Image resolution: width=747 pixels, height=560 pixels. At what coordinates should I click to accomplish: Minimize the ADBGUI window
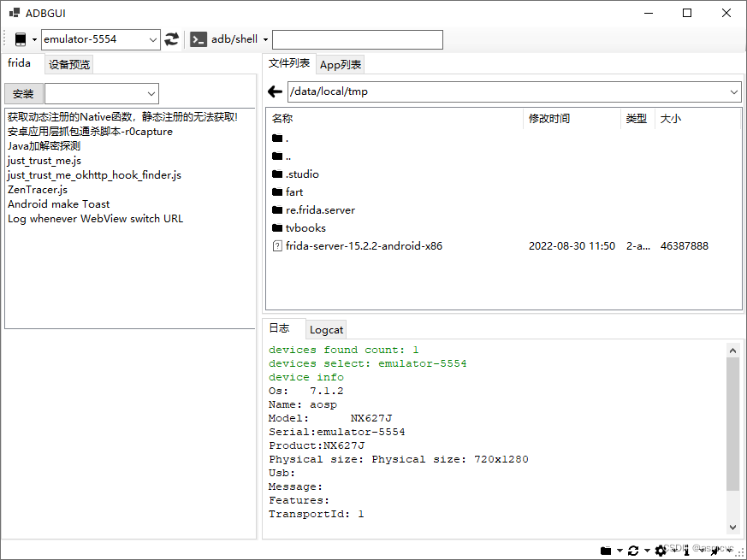[649, 13]
